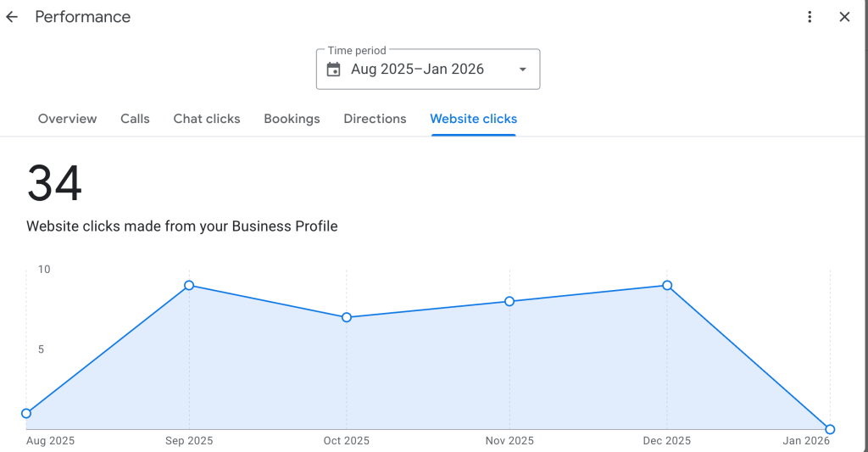
Task: Select the Jan 2026 data point
Action: click(830, 429)
